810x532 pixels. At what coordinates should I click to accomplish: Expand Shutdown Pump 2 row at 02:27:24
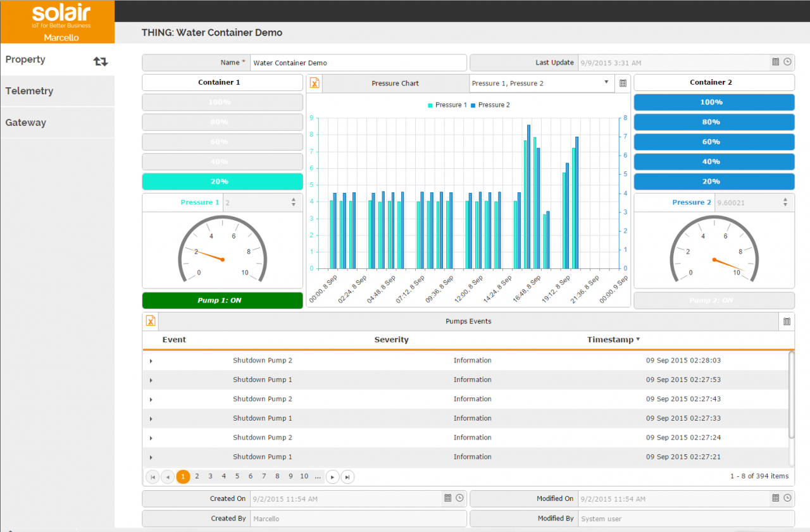click(x=151, y=438)
